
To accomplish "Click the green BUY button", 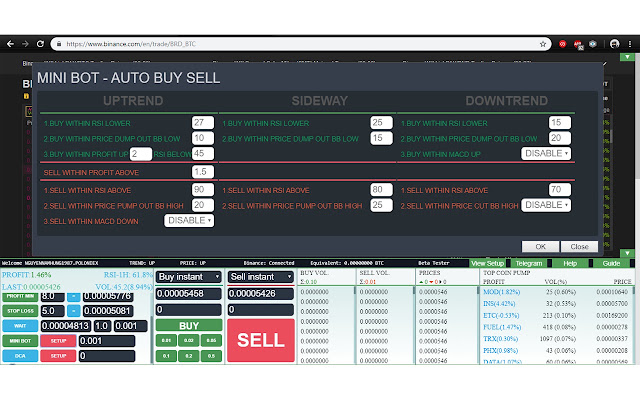I will point(189,325).
